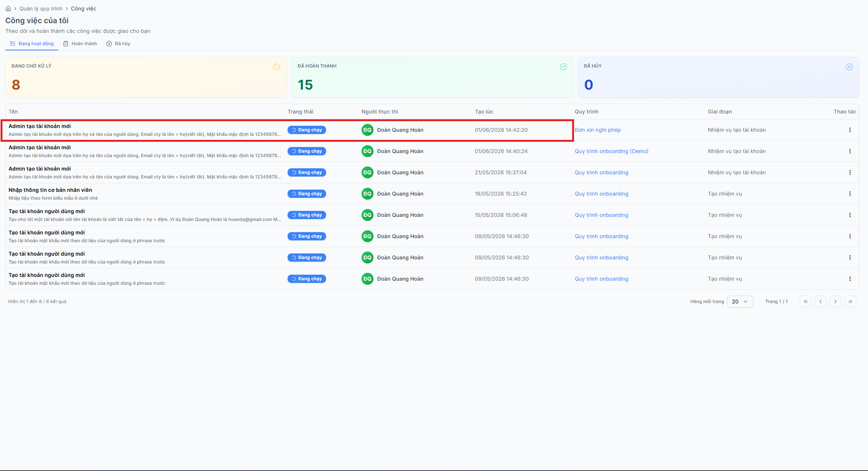Select Công việc breadcrumb item
Viewport: 868px width, 471px height.
click(x=84, y=9)
